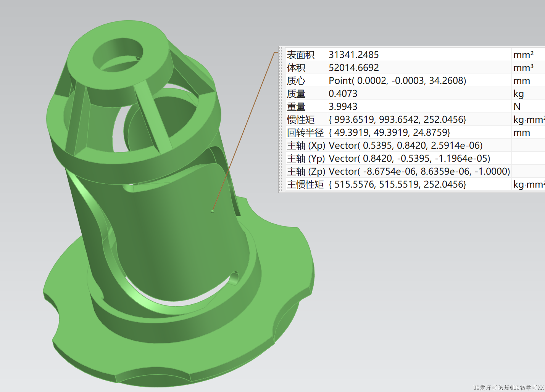Select the 主轴 (Xp) label cell
This screenshot has height=392, width=545.
pyautogui.click(x=306, y=146)
